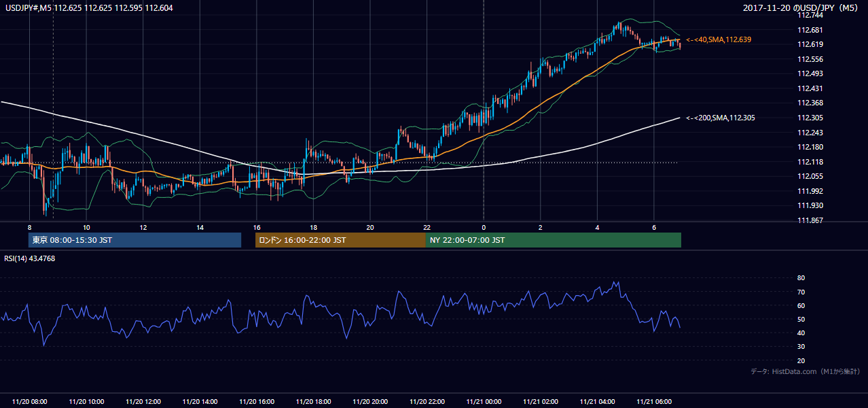Click hour tick 4 under the price chart

click(x=597, y=227)
